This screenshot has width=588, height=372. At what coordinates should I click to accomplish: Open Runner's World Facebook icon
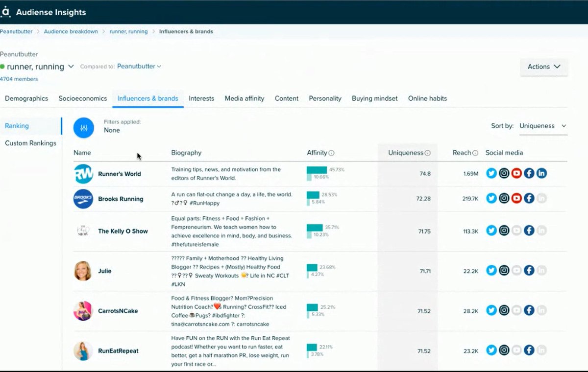click(529, 173)
